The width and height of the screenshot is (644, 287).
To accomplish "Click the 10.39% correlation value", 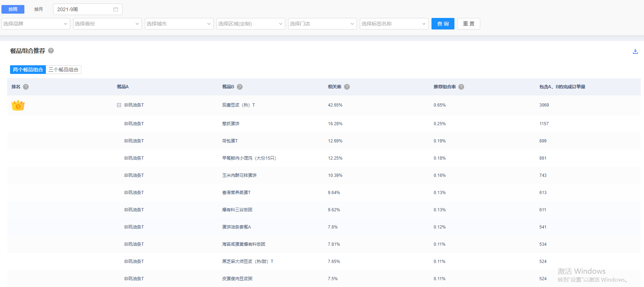I will coord(335,175).
